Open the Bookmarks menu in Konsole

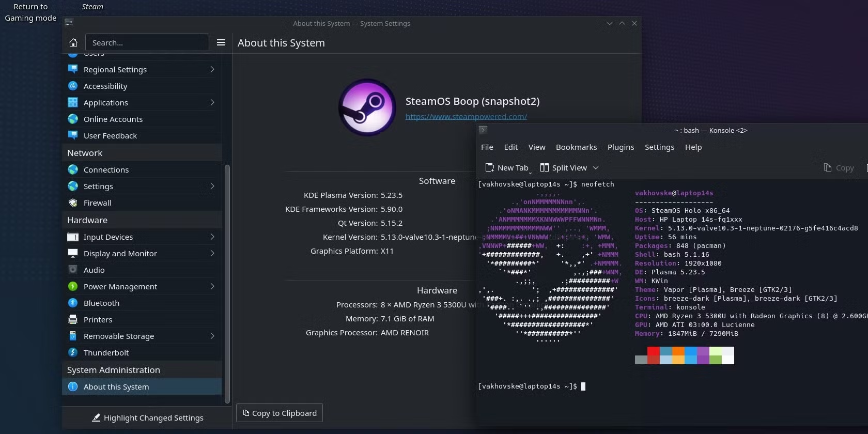576,147
